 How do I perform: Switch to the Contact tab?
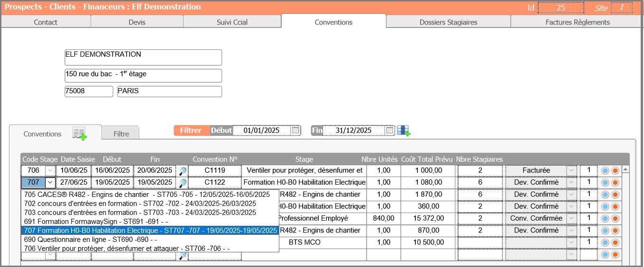[x=46, y=22]
